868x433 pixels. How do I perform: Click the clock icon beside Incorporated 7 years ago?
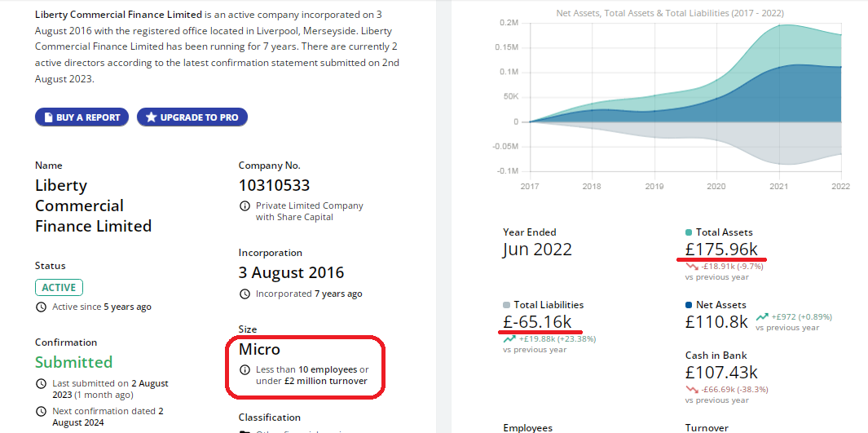(245, 294)
